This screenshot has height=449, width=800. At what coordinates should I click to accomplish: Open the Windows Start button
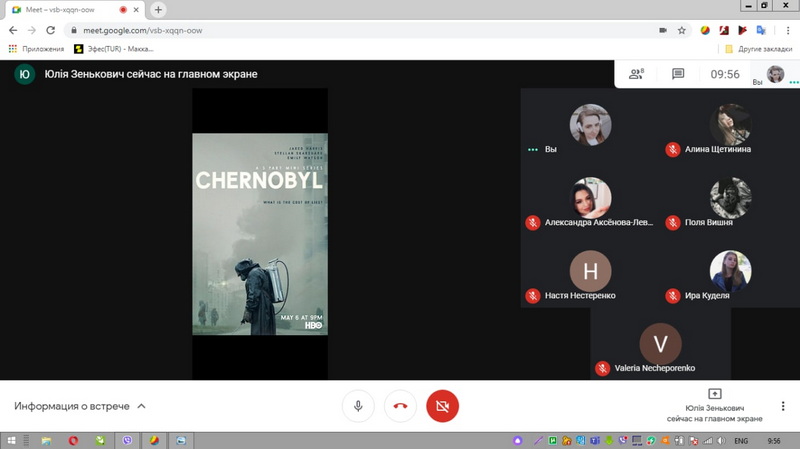[11, 440]
